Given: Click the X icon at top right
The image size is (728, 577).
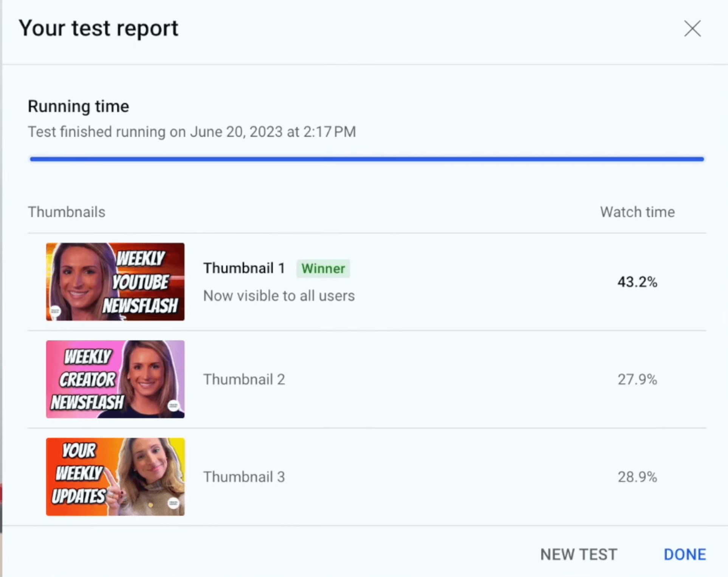Looking at the screenshot, I should coord(692,28).
